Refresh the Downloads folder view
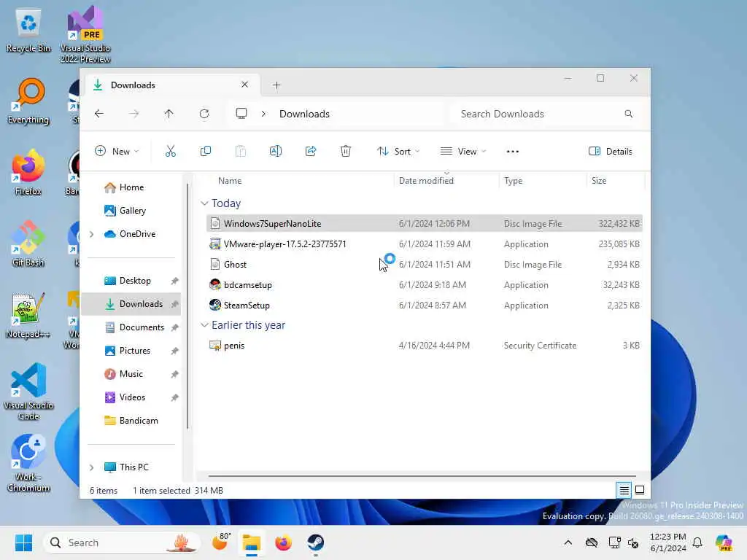Image resolution: width=747 pixels, height=560 pixels. pos(204,114)
